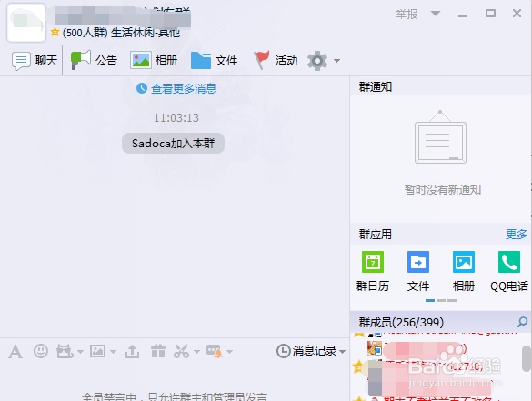Click the 群成员(256/399) header
Image resolution: width=532 pixels, height=401 pixels.
tap(401, 322)
